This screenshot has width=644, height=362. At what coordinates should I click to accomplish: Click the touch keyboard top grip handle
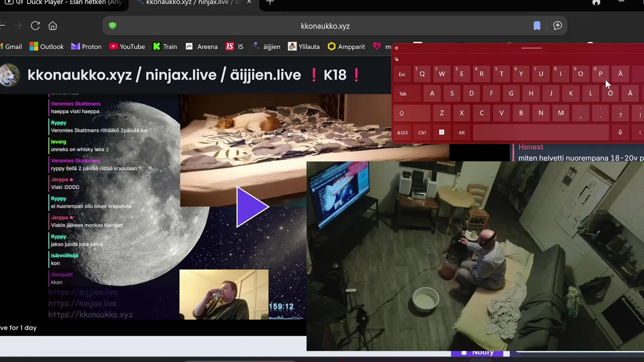click(531, 48)
